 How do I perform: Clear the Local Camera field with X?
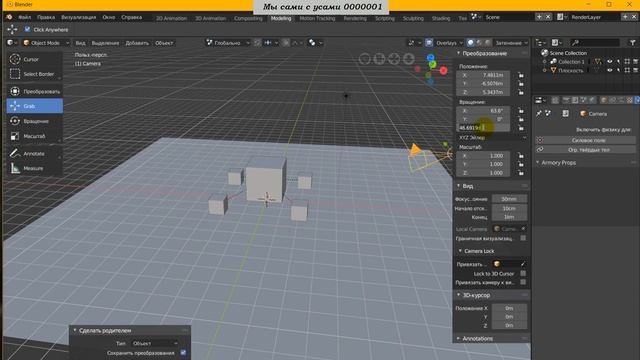coord(523,229)
